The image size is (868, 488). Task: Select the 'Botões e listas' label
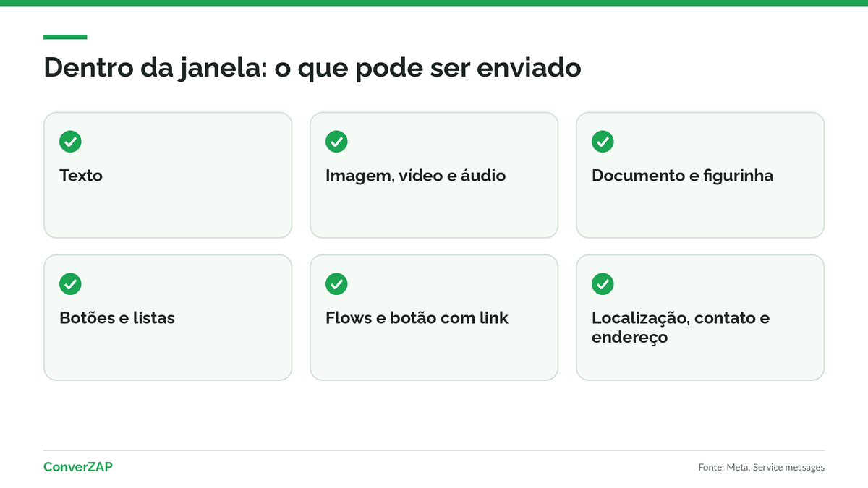click(117, 318)
